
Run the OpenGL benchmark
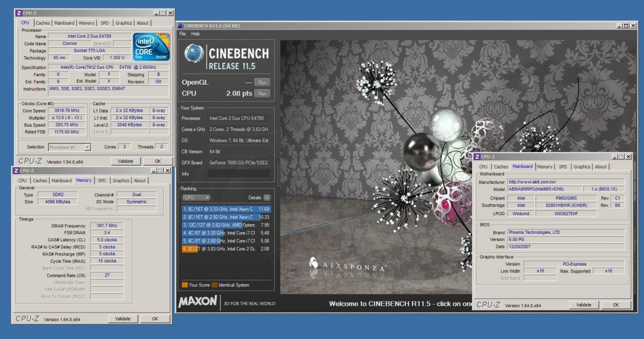pyautogui.click(x=262, y=83)
